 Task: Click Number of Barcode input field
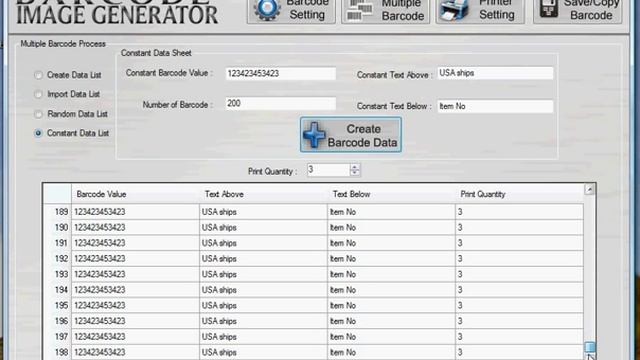click(x=281, y=104)
